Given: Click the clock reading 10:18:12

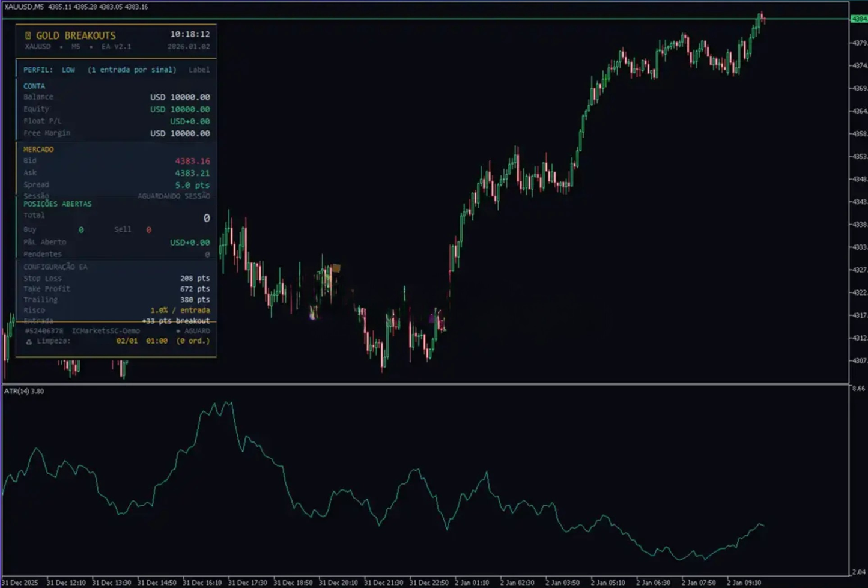Looking at the screenshot, I should coord(190,34).
